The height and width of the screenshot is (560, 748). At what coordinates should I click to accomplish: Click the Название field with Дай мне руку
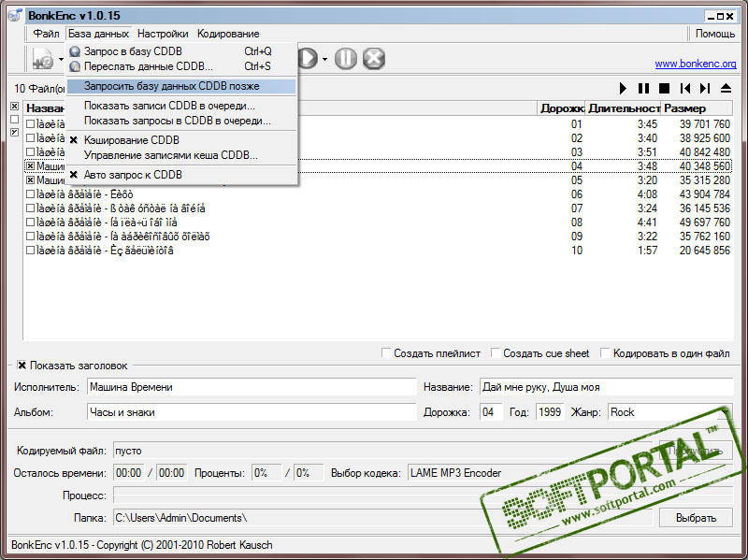[606, 387]
